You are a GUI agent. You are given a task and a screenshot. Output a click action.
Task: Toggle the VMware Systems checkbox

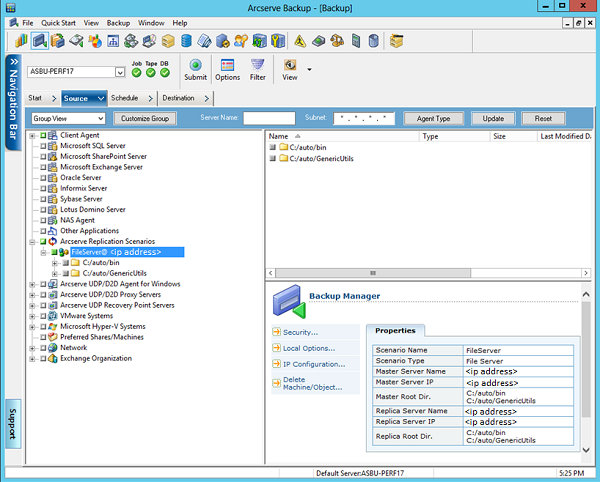click(43, 316)
